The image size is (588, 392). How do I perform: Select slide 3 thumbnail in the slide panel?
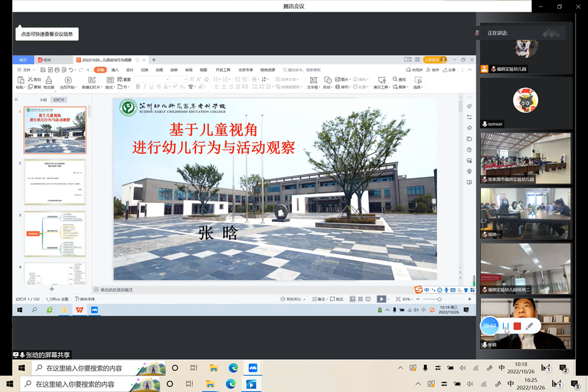click(x=54, y=234)
